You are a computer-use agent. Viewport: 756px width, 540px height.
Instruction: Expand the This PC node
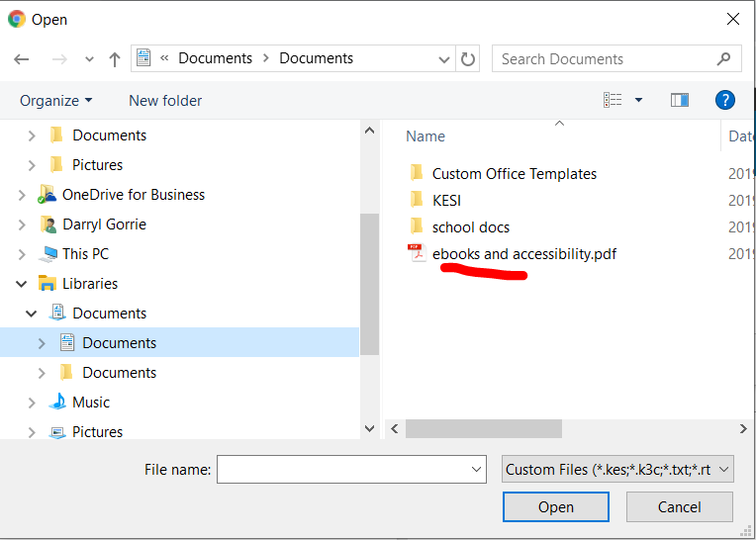(x=22, y=254)
